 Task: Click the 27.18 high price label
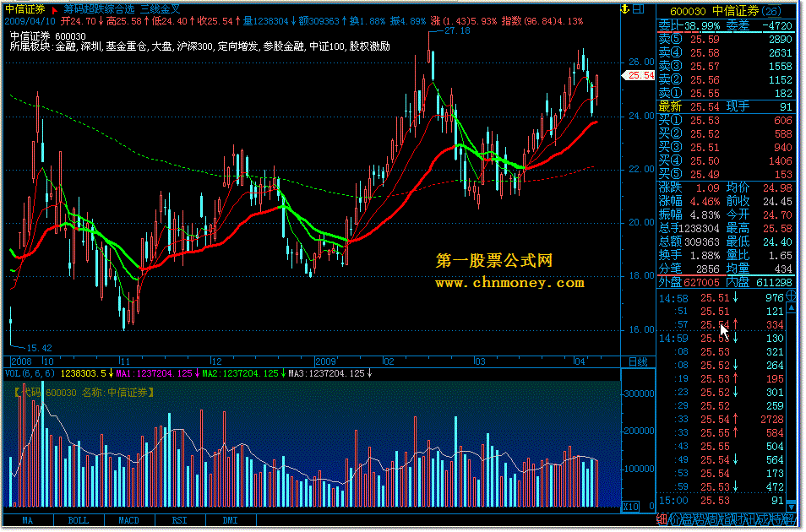(x=457, y=31)
